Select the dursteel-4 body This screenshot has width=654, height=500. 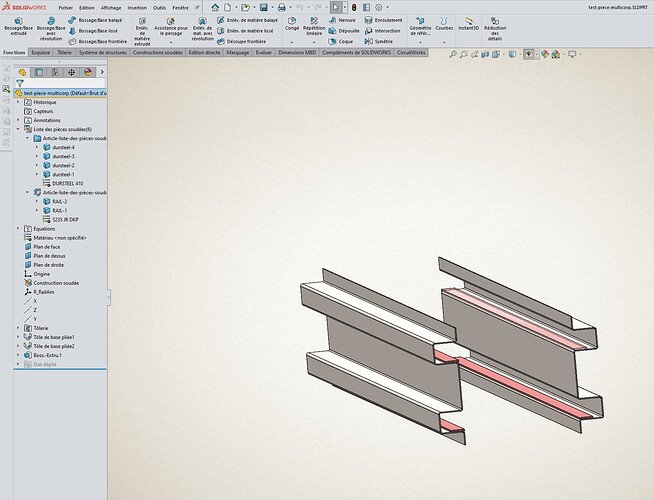point(63,147)
